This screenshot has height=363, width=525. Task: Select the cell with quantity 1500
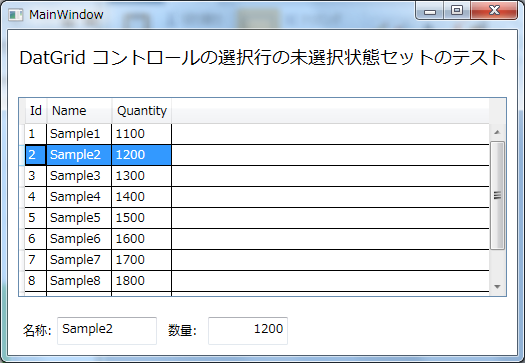[142, 218]
